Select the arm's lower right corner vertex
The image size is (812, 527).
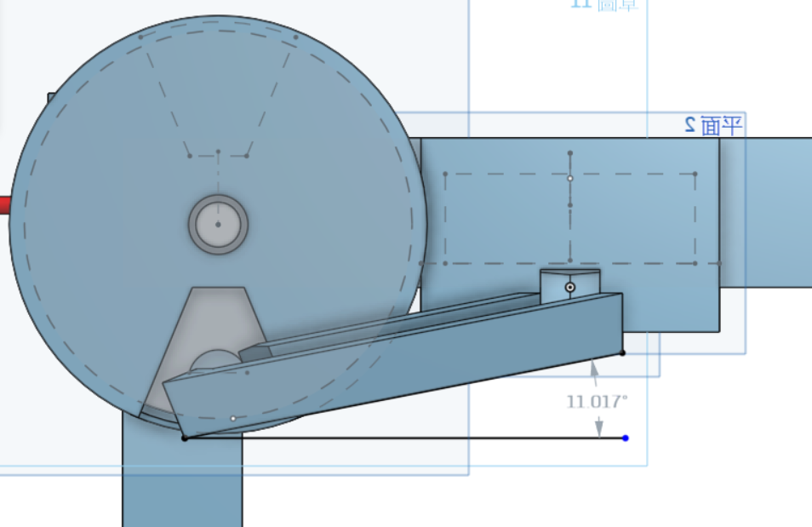(622, 352)
